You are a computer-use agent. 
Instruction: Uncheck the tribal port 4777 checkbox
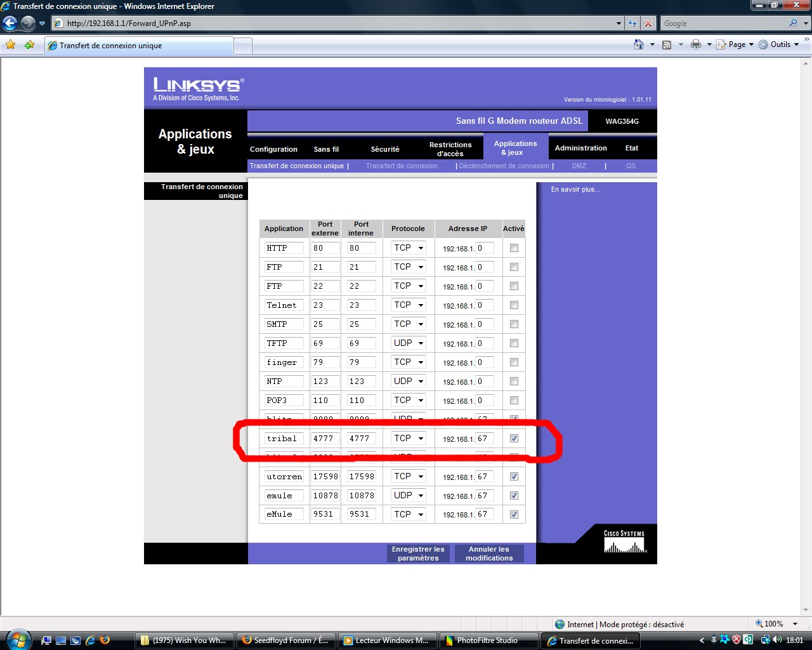(x=514, y=439)
